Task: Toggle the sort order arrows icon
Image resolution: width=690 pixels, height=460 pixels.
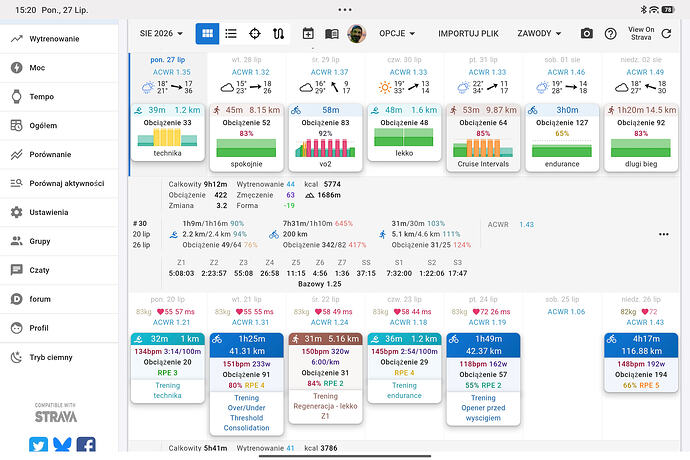Action: 278,33
